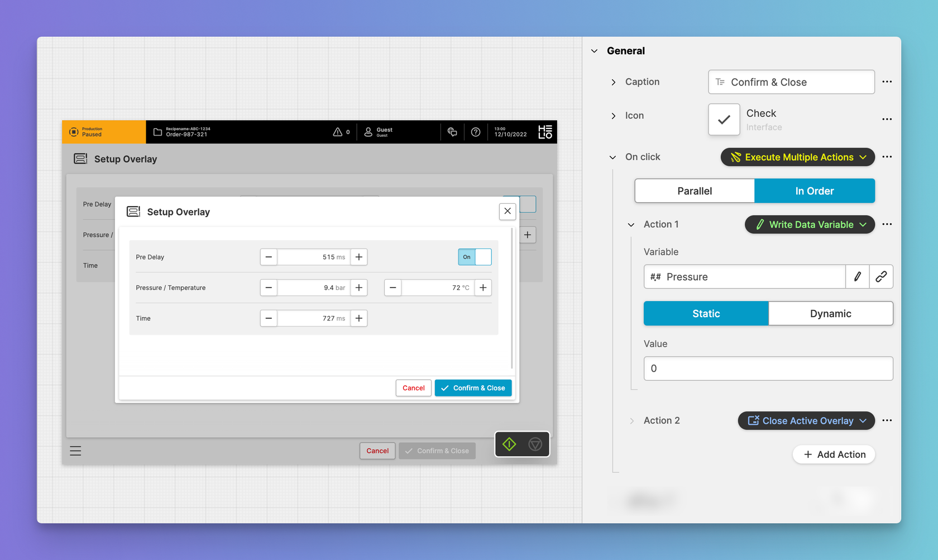Select the Static value tab

pyautogui.click(x=706, y=314)
